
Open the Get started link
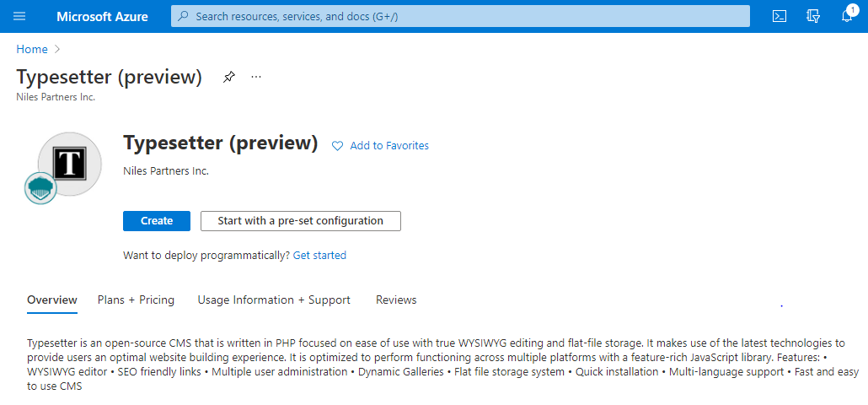tap(319, 255)
